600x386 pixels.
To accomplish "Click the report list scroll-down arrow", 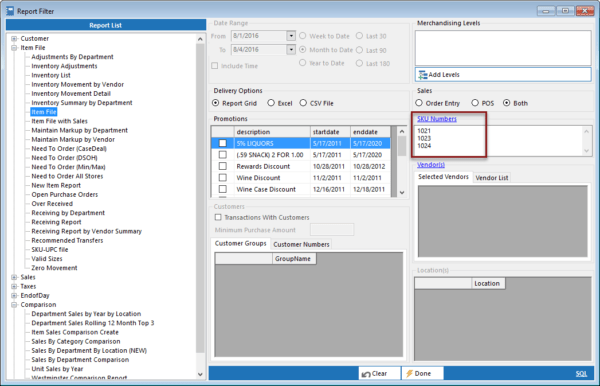I will [x=200, y=375].
